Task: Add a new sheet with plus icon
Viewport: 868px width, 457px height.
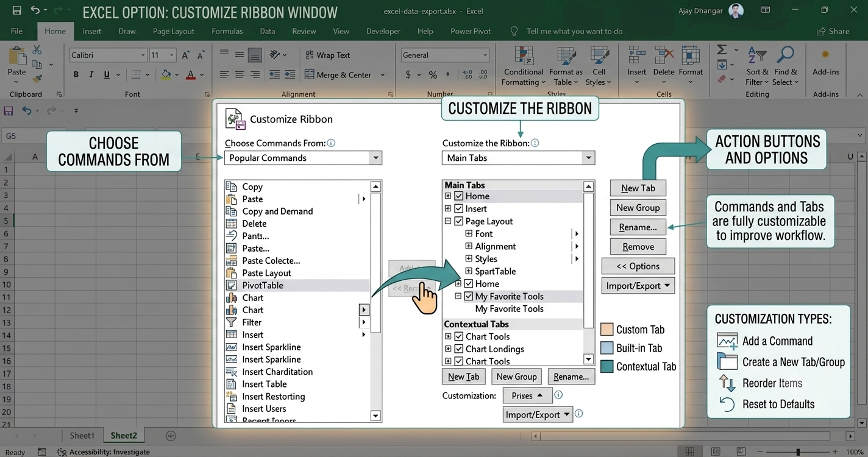Action: click(x=171, y=436)
